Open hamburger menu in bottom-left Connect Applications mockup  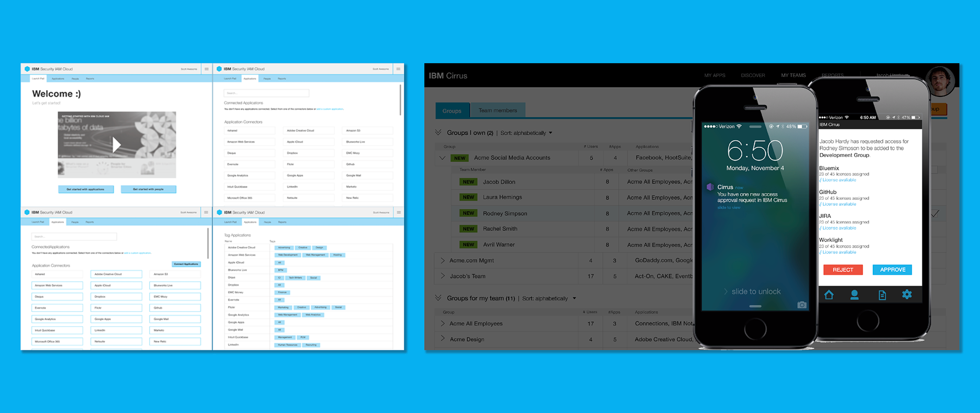click(x=206, y=212)
